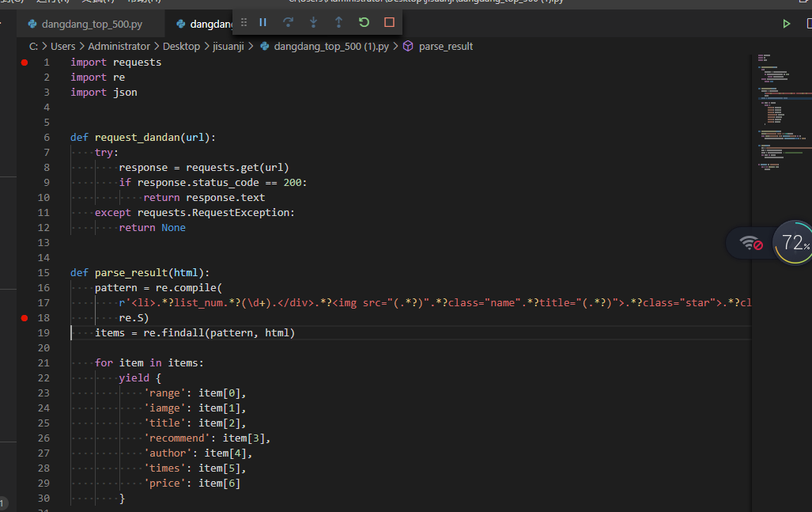The image size is (812, 512).
Task: Click 're.findall(pattern, html)' on line 19
Action: [x=219, y=332]
